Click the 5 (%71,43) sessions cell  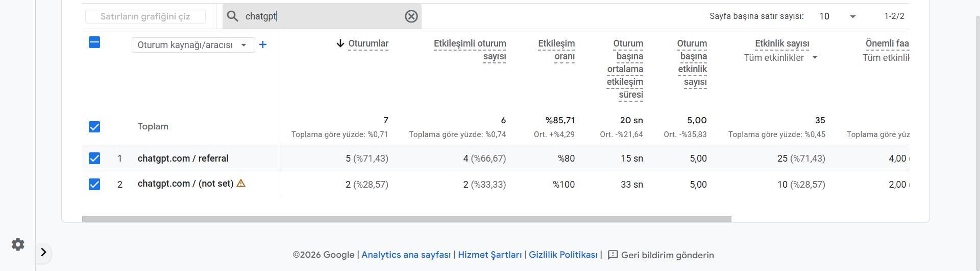(x=367, y=159)
